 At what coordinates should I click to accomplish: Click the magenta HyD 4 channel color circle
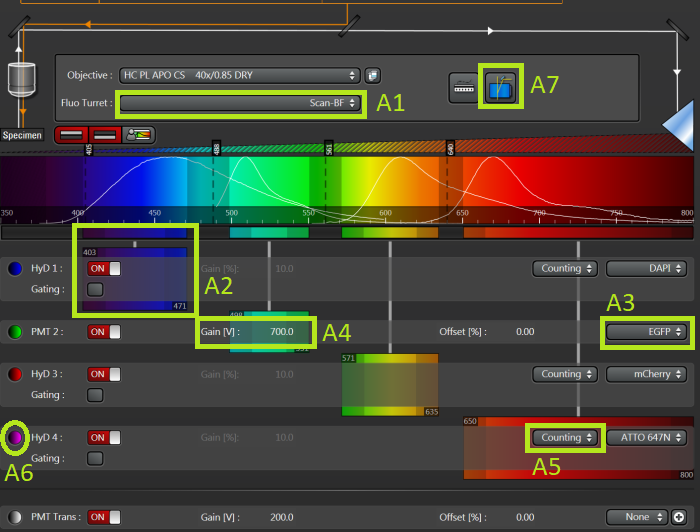click(15, 438)
